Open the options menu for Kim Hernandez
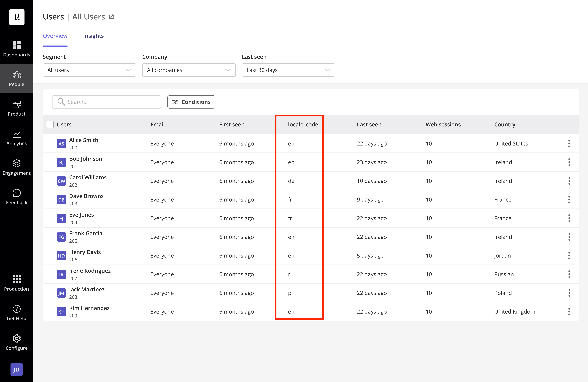588x382 pixels. [x=569, y=312]
